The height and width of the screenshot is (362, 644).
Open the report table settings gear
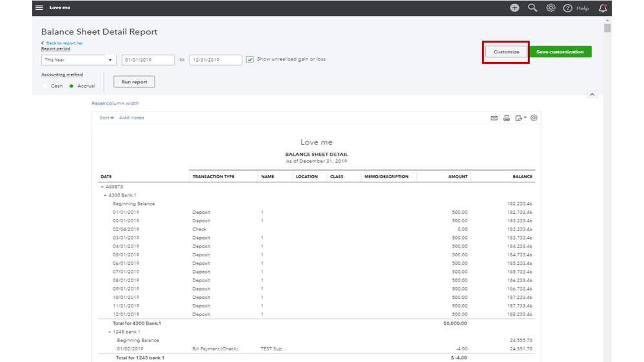click(x=534, y=118)
